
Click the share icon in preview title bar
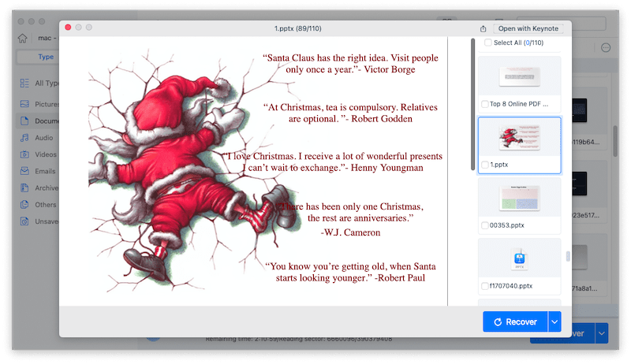click(x=483, y=28)
